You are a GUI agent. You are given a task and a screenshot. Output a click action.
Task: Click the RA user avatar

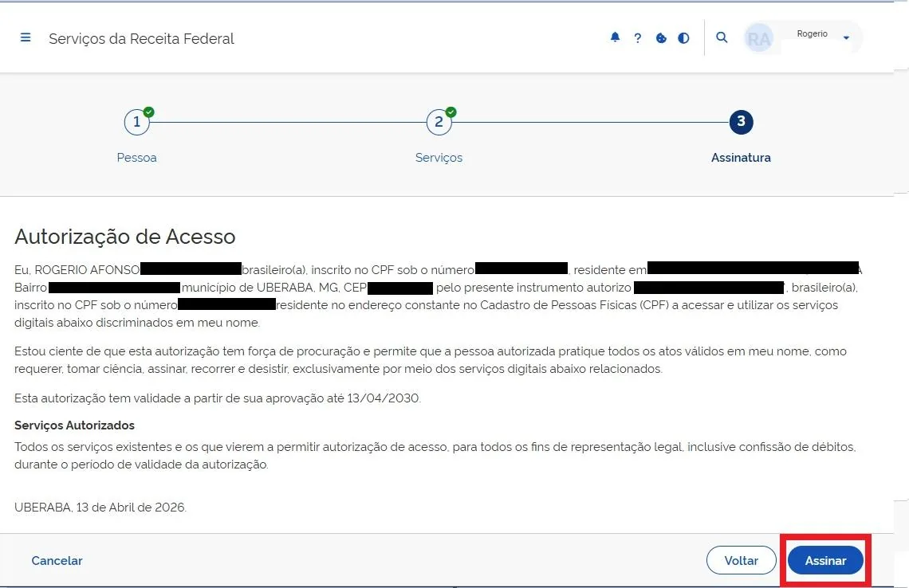(759, 38)
